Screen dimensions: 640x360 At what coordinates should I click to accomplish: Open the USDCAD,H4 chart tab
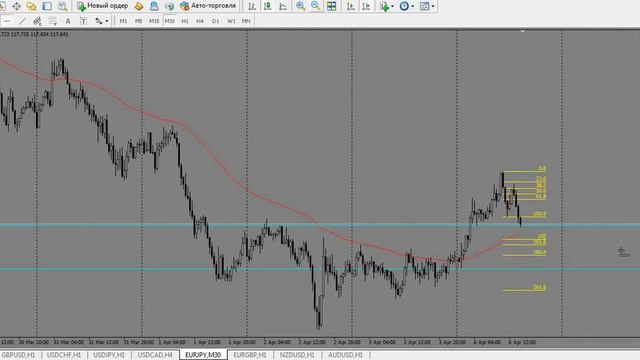coord(155,355)
